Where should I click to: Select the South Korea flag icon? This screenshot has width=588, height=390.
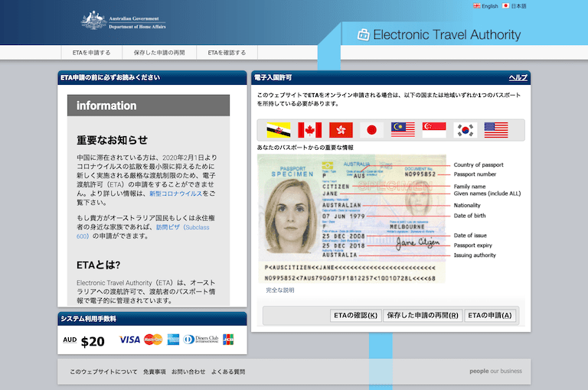tap(465, 130)
